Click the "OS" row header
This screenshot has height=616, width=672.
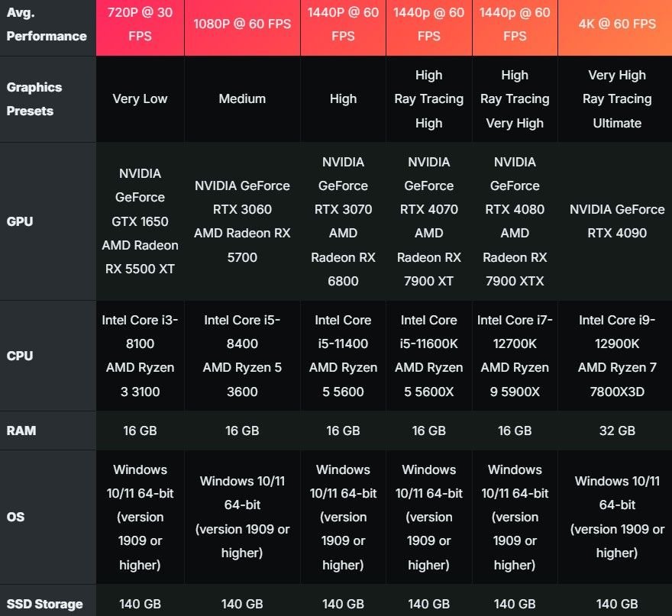click(x=47, y=517)
